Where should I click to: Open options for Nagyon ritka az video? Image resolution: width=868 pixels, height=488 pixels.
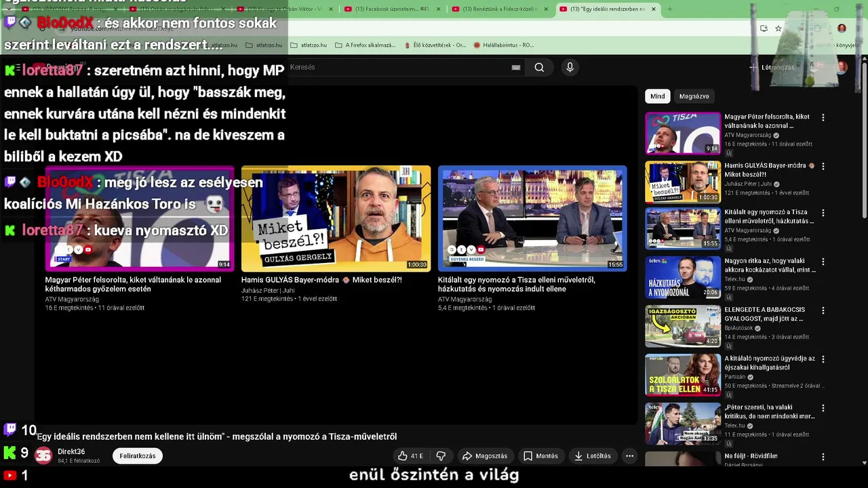click(823, 262)
